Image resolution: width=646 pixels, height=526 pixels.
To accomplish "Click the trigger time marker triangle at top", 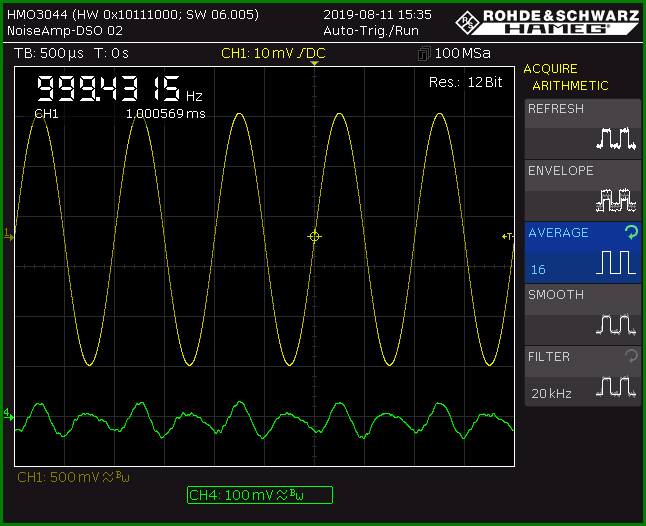I will [x=314, y=63].
